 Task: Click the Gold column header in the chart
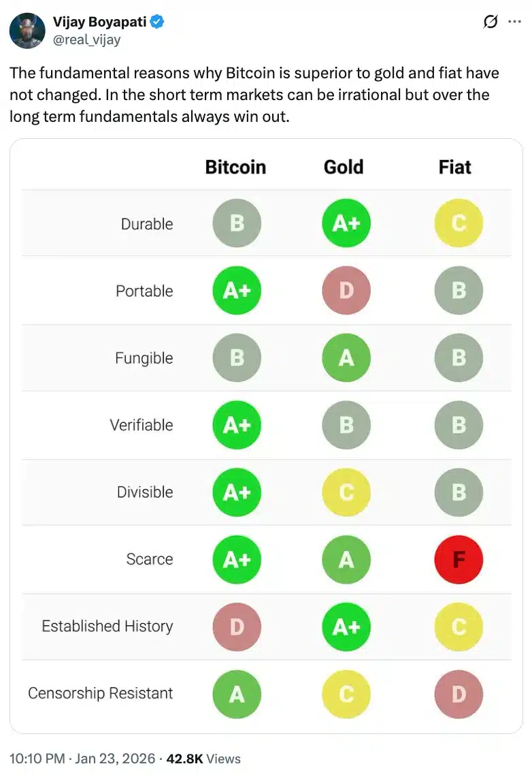coord(344,166)
